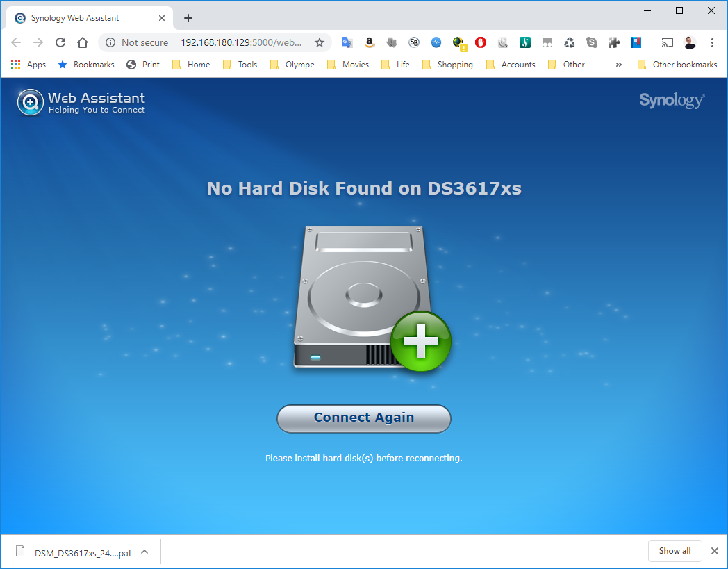Open a new browser tab
The height and width of the screenshot is (569, 728).
[188, 18]
